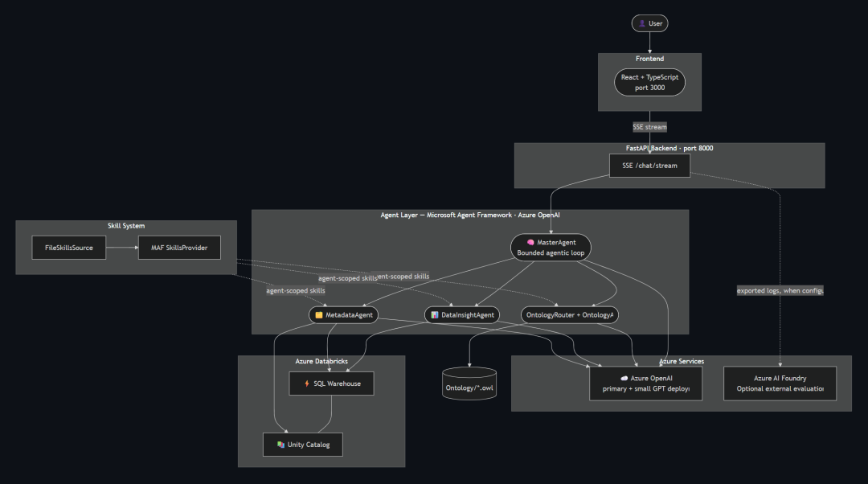Click the 'MetadataAgent' label text
The image size is (868, 484).
coord(349,315)
